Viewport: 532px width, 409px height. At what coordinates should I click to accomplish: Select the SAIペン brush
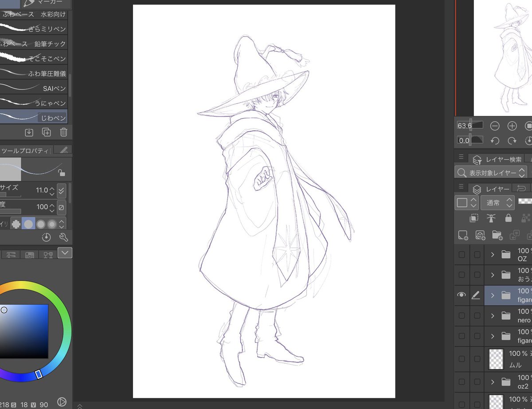point(34,88)
